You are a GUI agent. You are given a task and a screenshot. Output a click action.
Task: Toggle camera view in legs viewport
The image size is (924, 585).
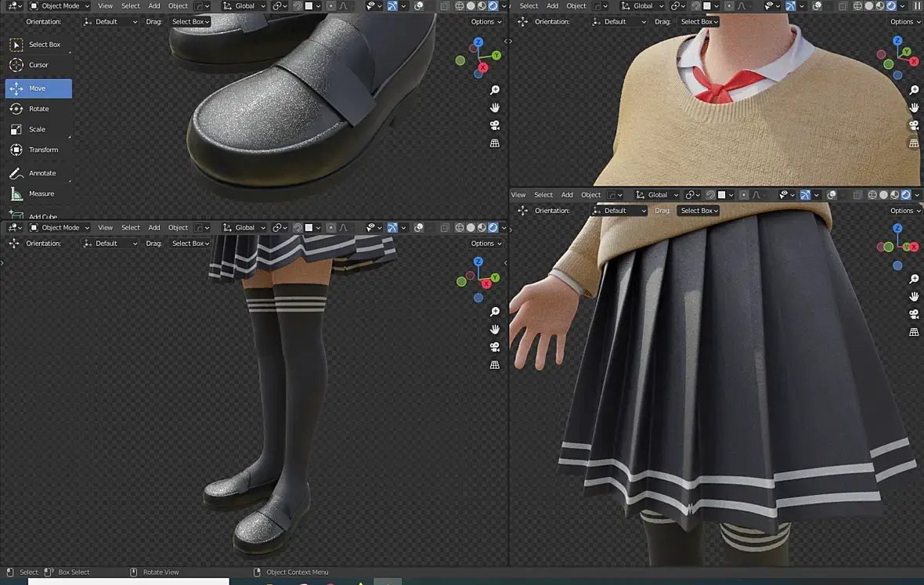click(x=495, y=347)
